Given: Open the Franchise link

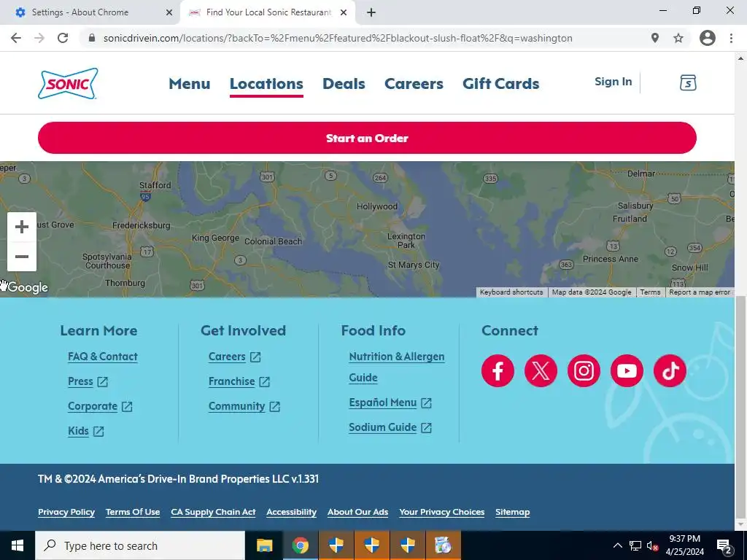Looking at the screenshot, I should coord(239,381).
